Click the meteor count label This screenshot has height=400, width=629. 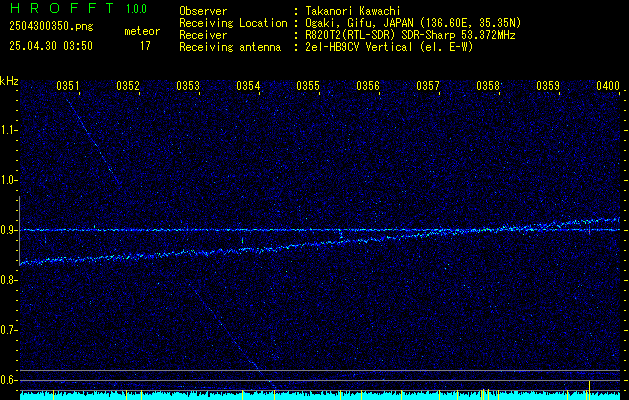point(142,31)
